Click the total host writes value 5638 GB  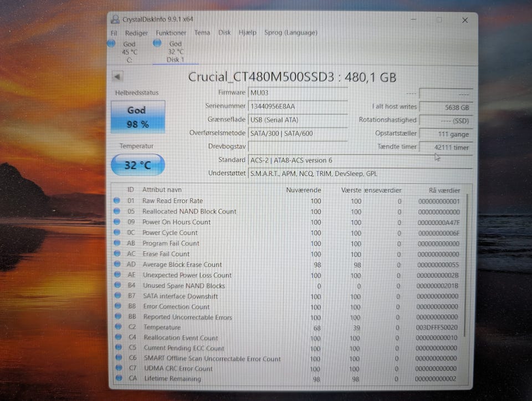(x=446, y=107)
